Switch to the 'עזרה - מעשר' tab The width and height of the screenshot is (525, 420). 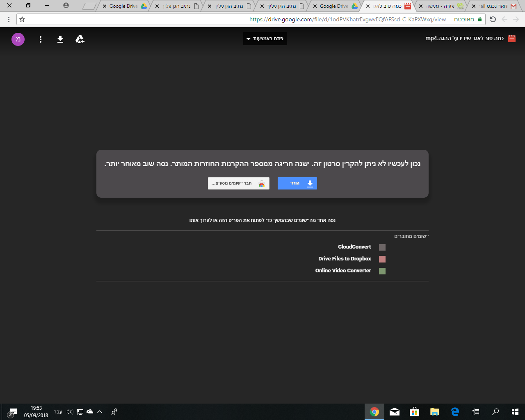(441, 6)
